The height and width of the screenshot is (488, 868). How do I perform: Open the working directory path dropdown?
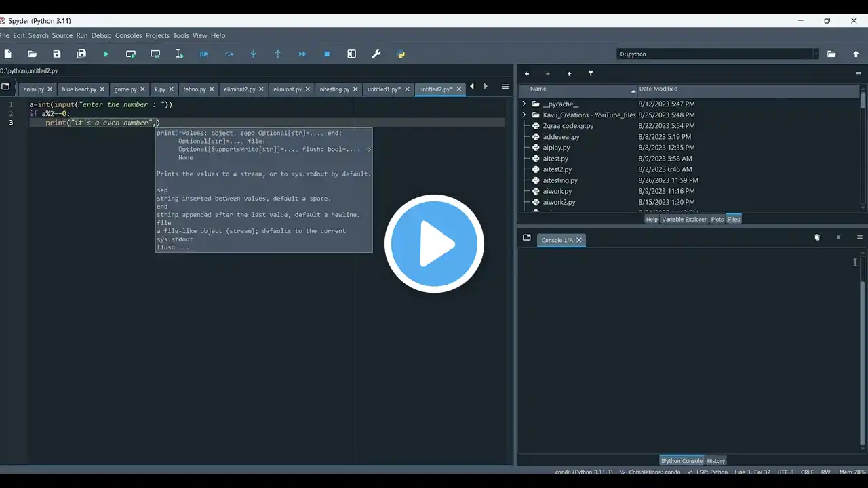816,54
